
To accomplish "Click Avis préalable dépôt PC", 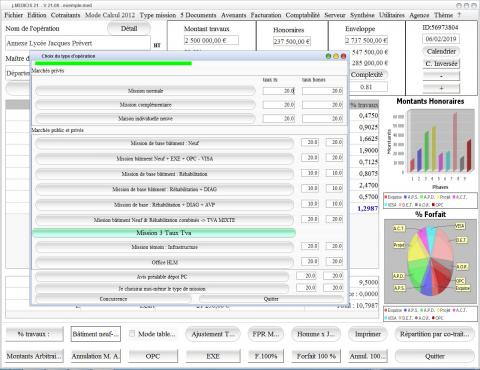I will point(162,277).
